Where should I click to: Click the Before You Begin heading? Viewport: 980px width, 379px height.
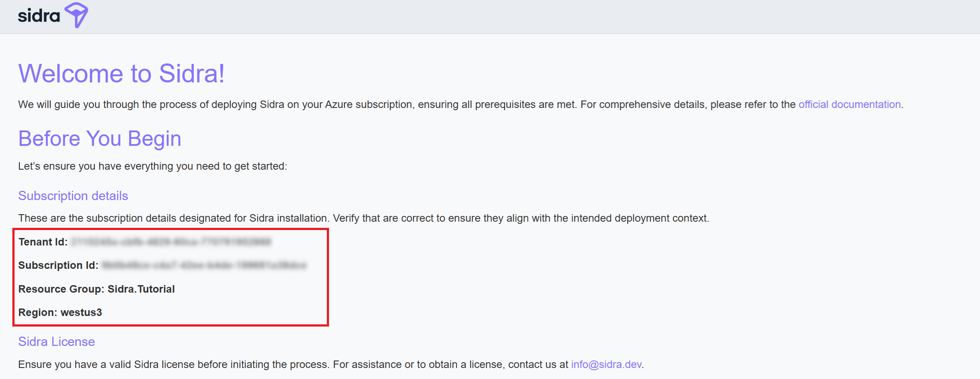(100, 139)
